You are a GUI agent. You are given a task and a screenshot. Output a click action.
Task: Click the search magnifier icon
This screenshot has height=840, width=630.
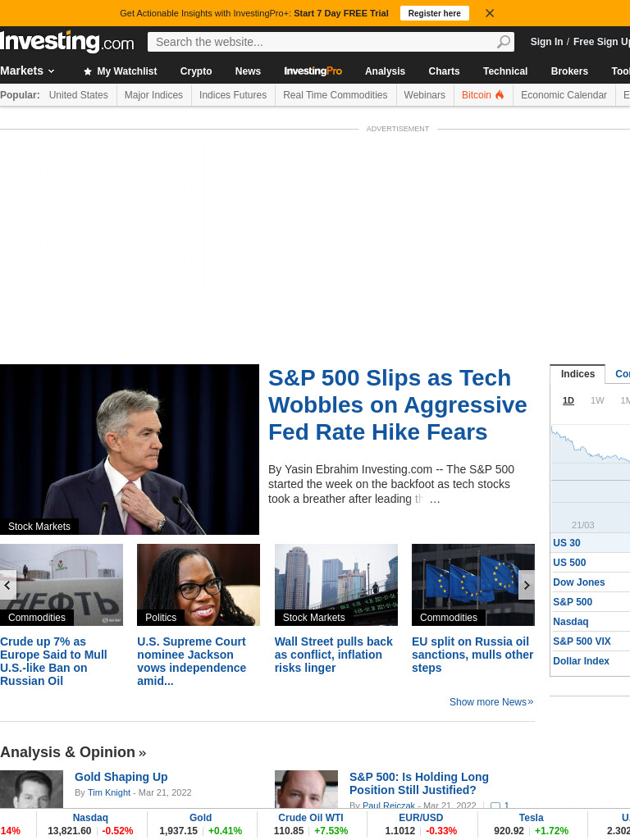pos(504,42)
